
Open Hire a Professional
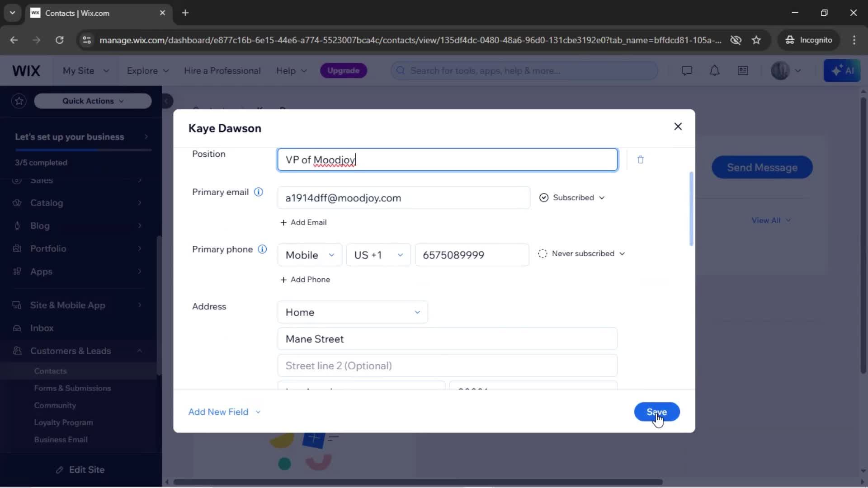[222, 71]
